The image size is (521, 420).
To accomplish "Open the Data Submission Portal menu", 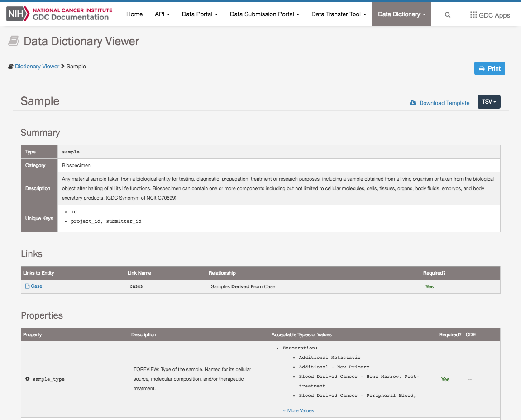I will point(264,14).
